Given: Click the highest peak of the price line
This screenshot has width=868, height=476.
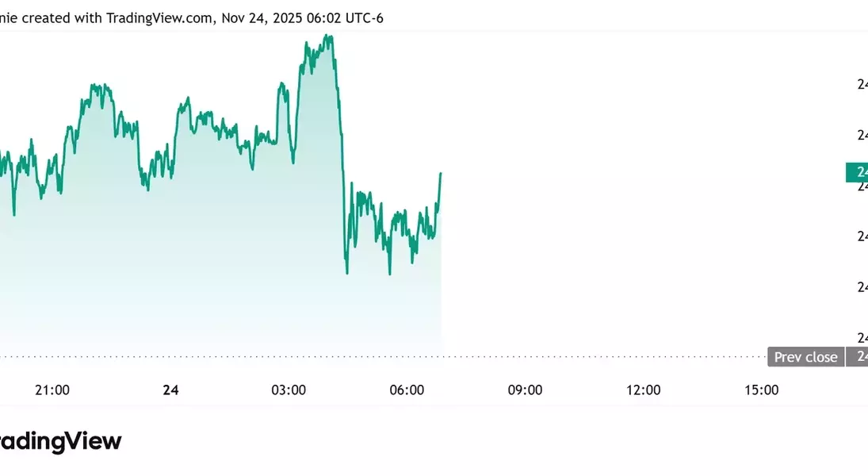Looking at the screenshot, I should (329, 36).
